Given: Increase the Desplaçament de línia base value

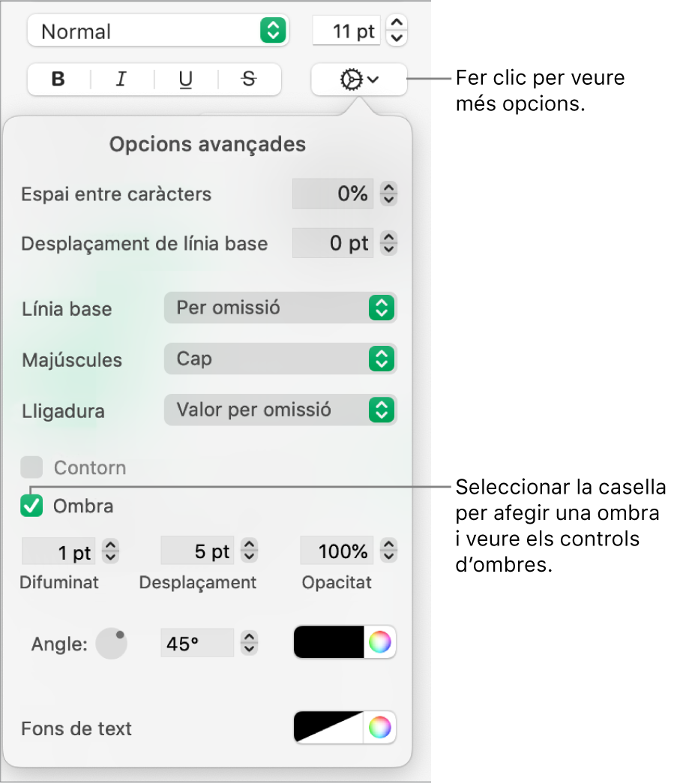Looking at the screenshot, I should pos(388,238).
